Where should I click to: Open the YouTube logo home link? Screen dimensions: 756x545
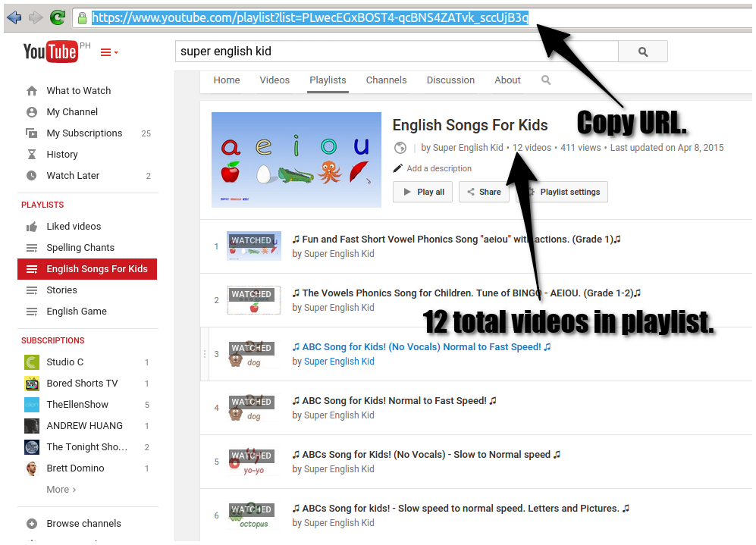click(51, 52)
